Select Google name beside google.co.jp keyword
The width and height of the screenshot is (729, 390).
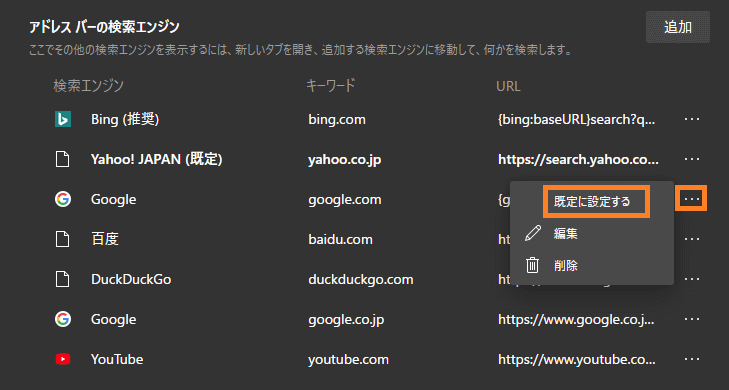pos(113,320)
